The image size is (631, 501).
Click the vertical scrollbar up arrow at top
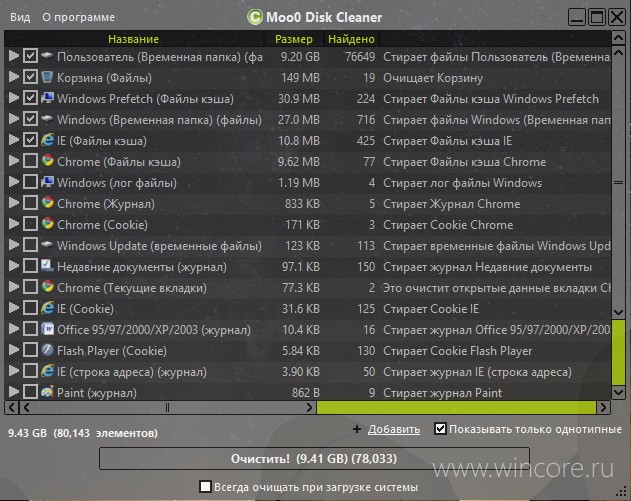point(618,38)
